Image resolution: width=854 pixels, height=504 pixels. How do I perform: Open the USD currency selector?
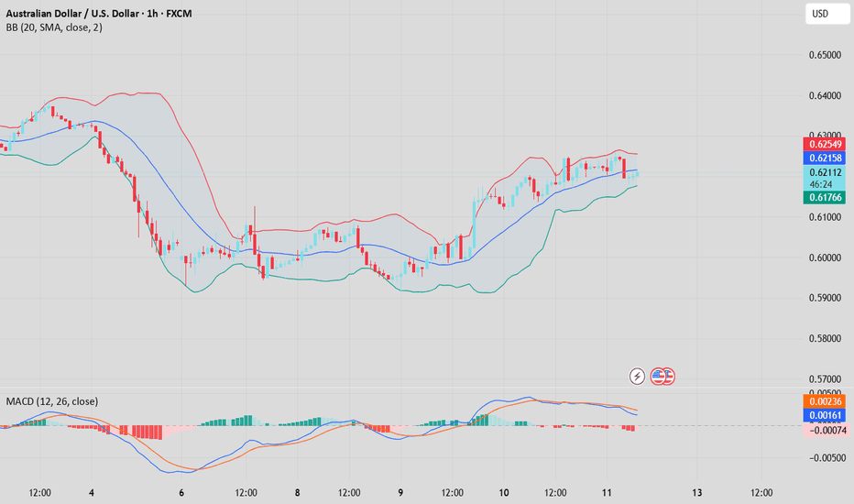point(827,14)
